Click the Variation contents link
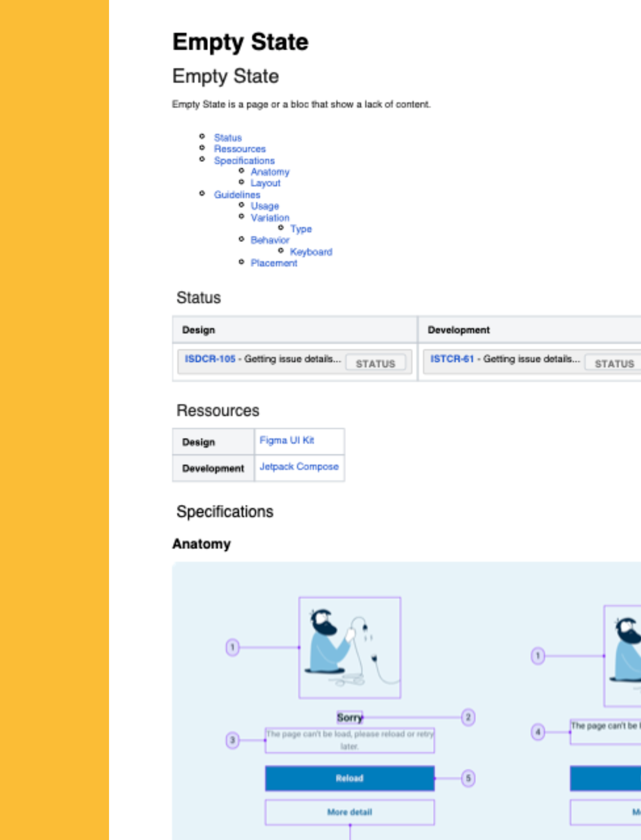 pos(270,218)
